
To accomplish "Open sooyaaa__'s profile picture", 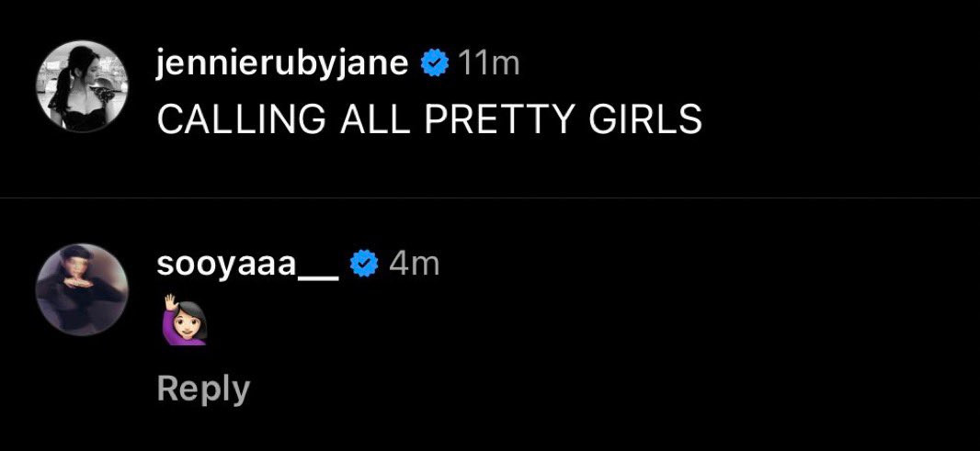I will (82, 289).
